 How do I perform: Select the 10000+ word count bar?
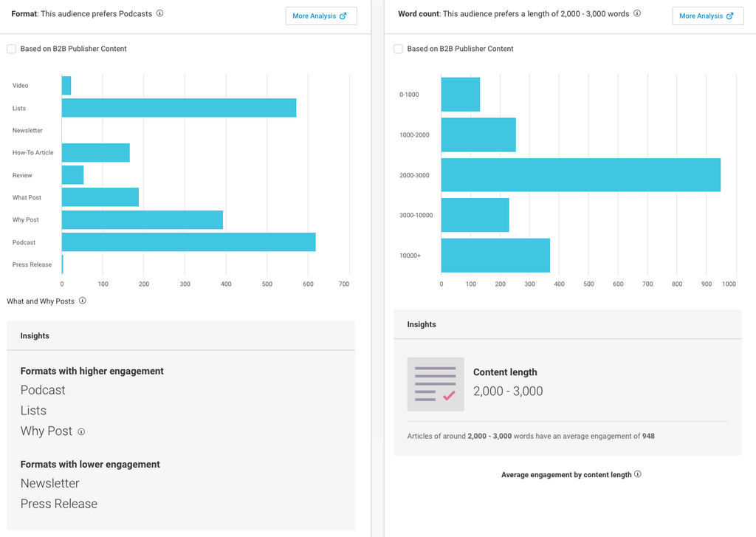[x=495, y=256]
